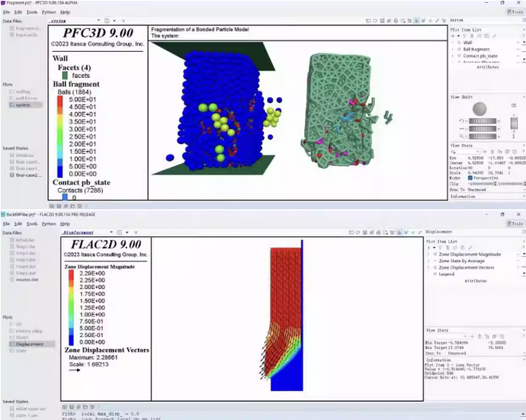Viewport: 526px width, 420px height.
Task: Click trash icon in PFC3D View State toolbar
Action: coord(492,152)
